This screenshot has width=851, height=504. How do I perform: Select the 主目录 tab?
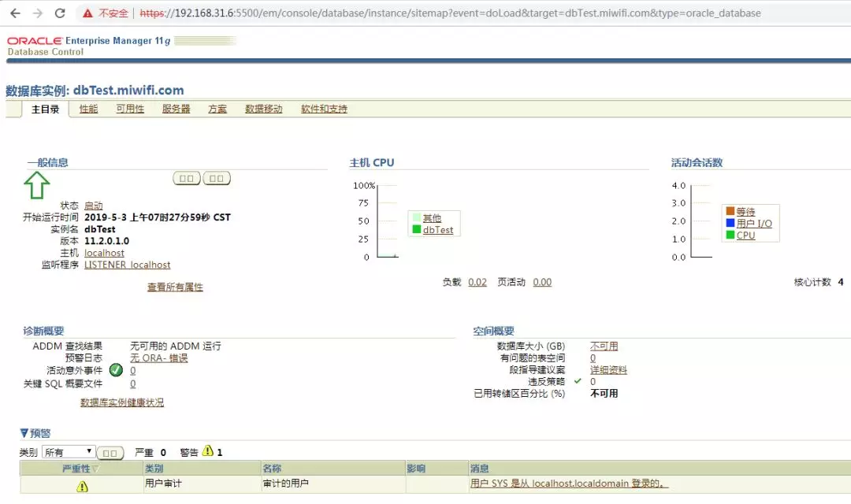point(45,109)
